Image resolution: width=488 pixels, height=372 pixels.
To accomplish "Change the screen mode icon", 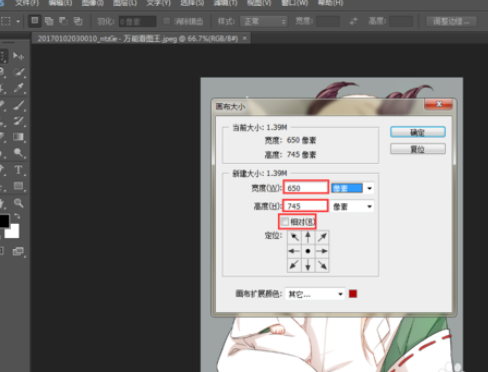I will click(19, 252).
